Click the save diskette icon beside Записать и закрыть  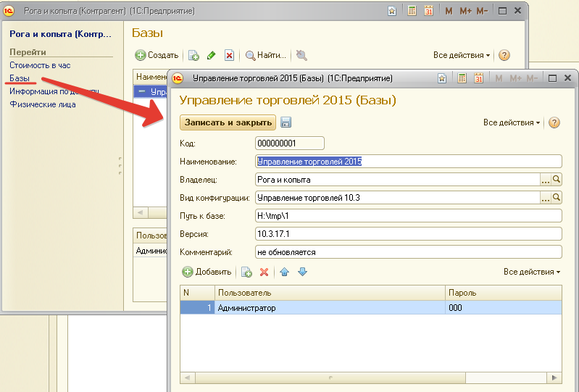click(286, 122)
